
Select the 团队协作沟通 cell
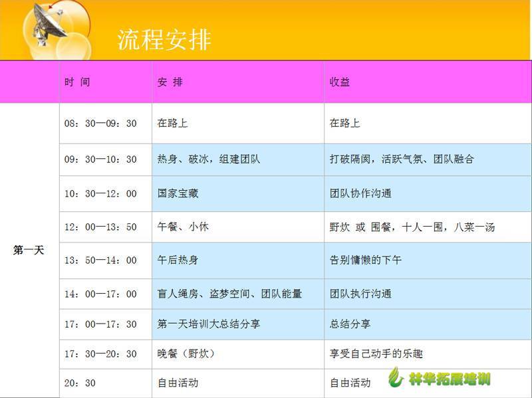click(x=428, y=194)
